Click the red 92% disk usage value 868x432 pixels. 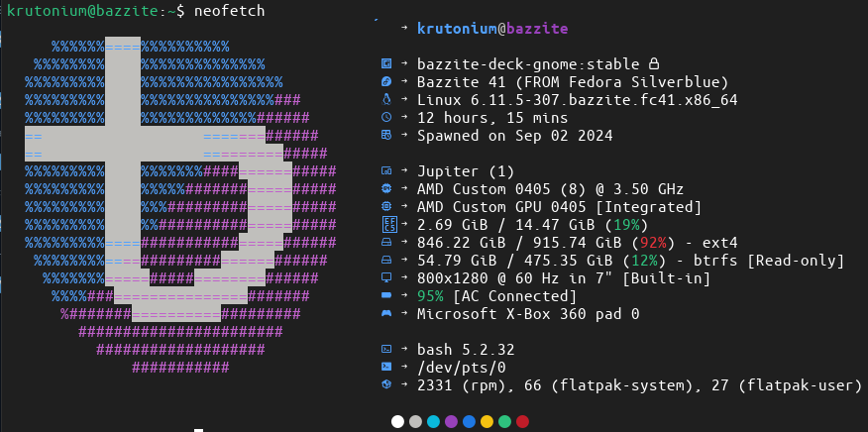(653, 243)
